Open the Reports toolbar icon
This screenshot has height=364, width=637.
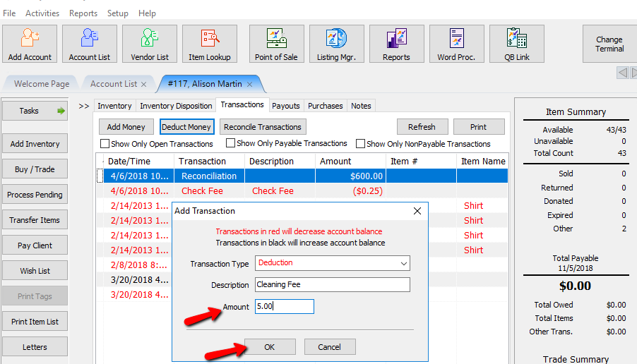tap(396, 44)
